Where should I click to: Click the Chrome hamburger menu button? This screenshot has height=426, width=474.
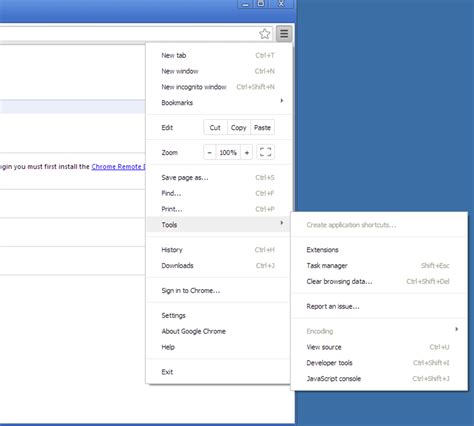[x=284, y=34]
